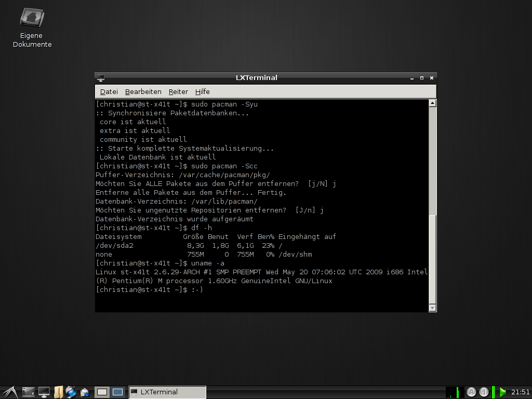The width and height of the screenshot is (532, 399).
Task: Open the Hilfe menu
Action: pyautogui.click(x=202, y=91)
